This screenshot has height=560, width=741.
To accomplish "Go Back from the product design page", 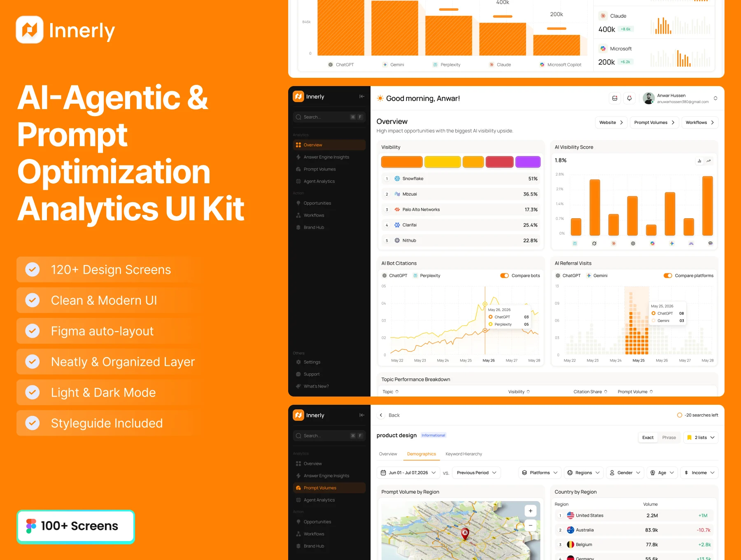I will (x=389, y=415).
